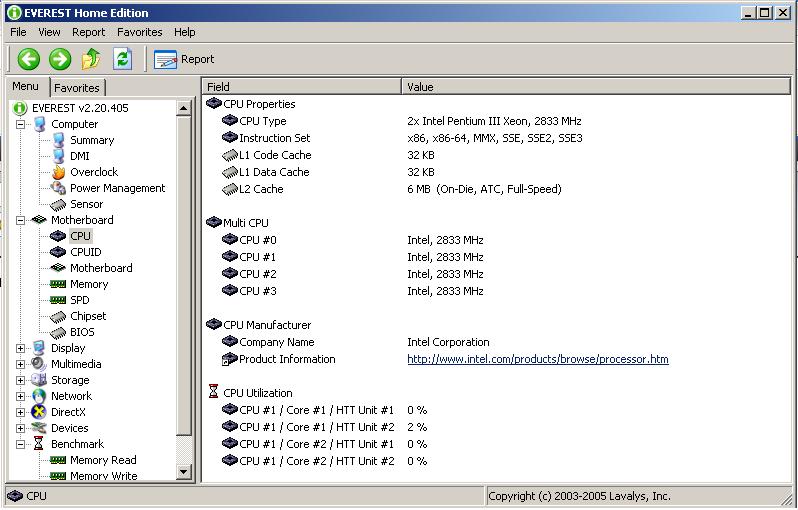Click the BIOS chip icon

point(58,332)
